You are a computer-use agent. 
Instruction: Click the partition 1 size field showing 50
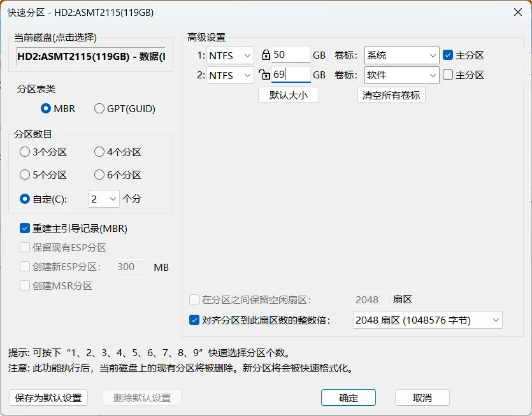click(291, 55)
